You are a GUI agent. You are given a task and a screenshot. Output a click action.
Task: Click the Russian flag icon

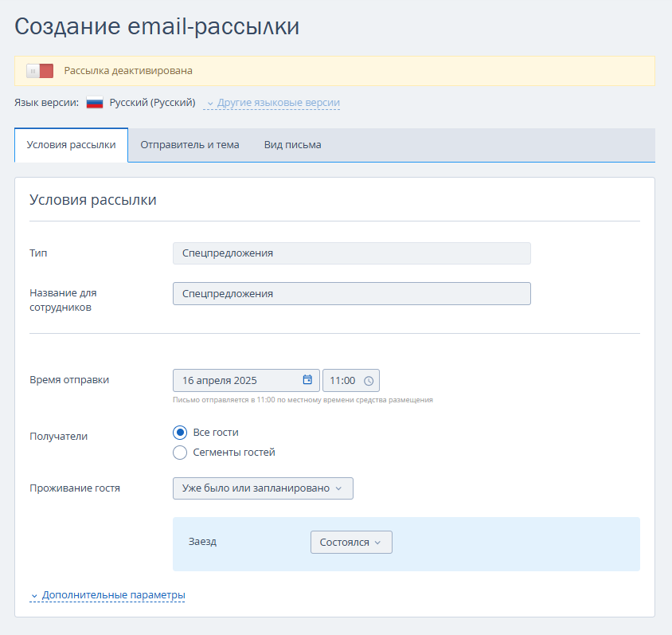click(x=95, y=103)
